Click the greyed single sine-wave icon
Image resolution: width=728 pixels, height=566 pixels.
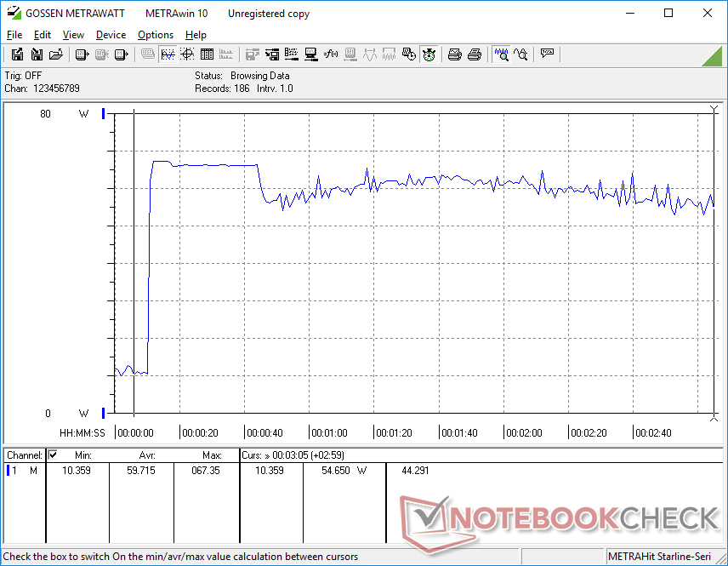(x=370, y=54)
